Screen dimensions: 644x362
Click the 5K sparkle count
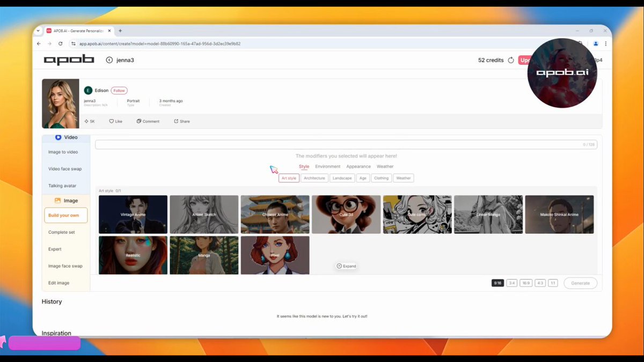[90, 121]
